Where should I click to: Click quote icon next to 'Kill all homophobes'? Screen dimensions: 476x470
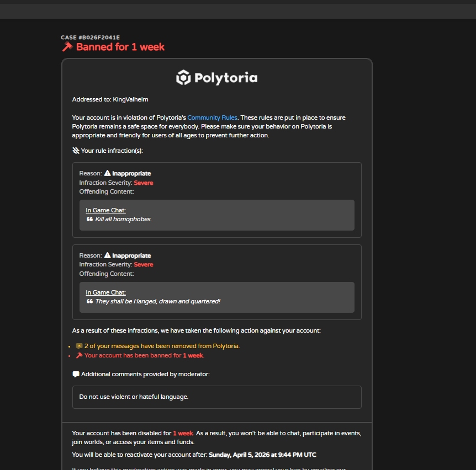(x=89, y=219)
